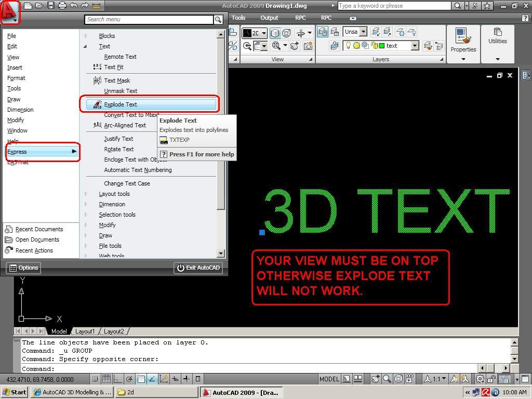The image size is (532, 399).
Task: Click the Plot printer icon
Action: 62,6
